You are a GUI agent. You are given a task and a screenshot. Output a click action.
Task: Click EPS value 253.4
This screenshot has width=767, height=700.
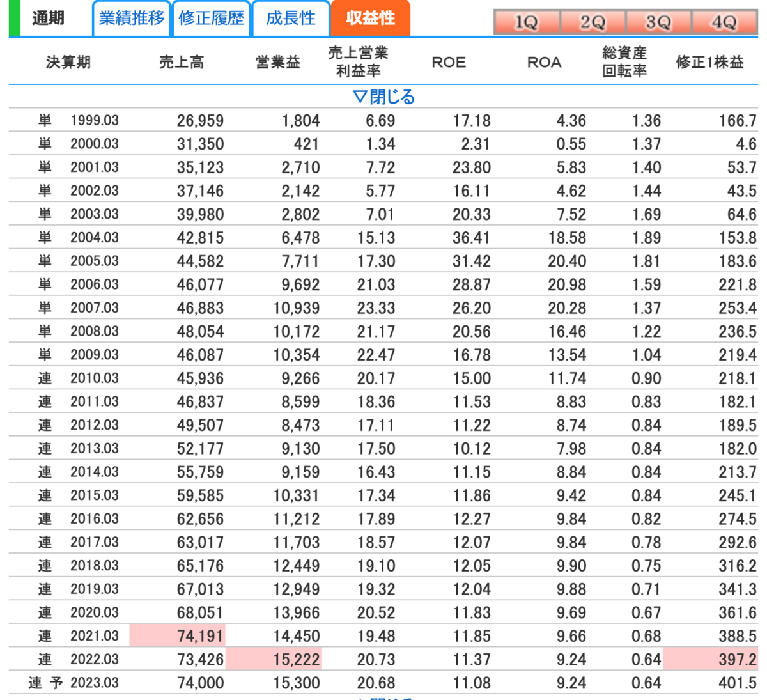738,308
